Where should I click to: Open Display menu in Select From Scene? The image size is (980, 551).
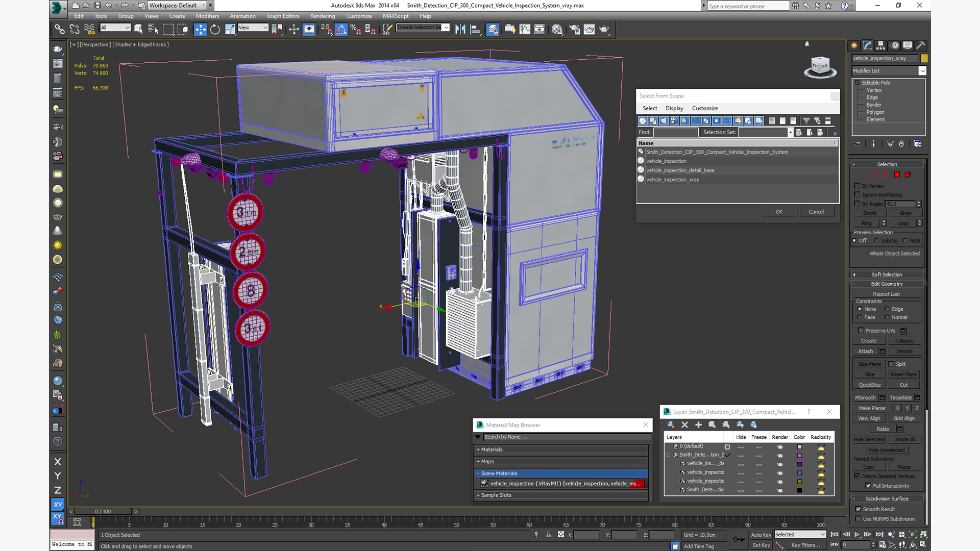pos(674,108)
